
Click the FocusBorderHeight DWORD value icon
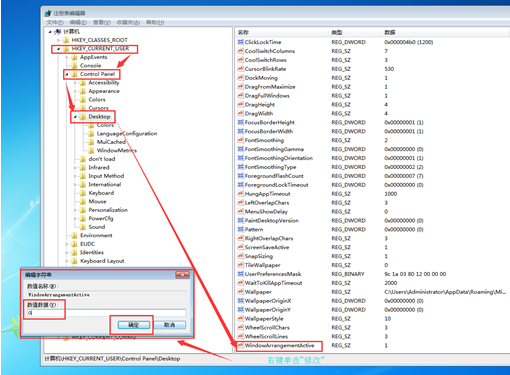click(x=240, y=122)
